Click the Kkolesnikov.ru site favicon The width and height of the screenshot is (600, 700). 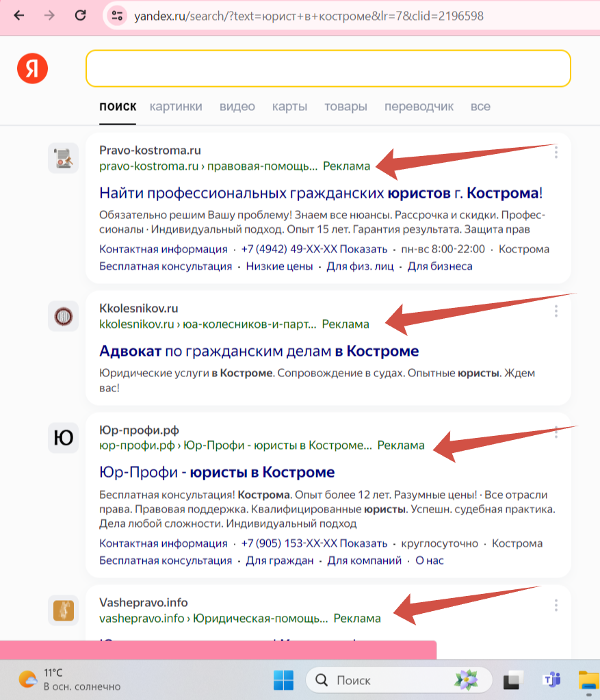(x=63, y=316)
